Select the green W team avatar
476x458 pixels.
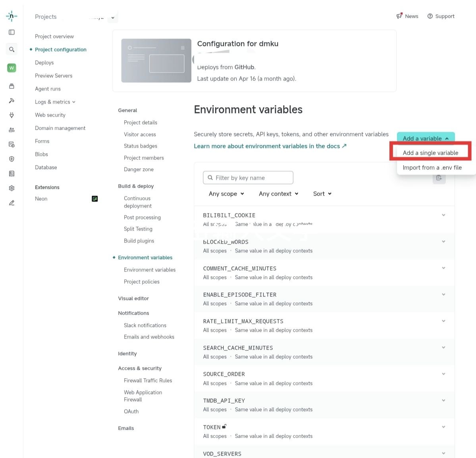[x=12, y=68]
